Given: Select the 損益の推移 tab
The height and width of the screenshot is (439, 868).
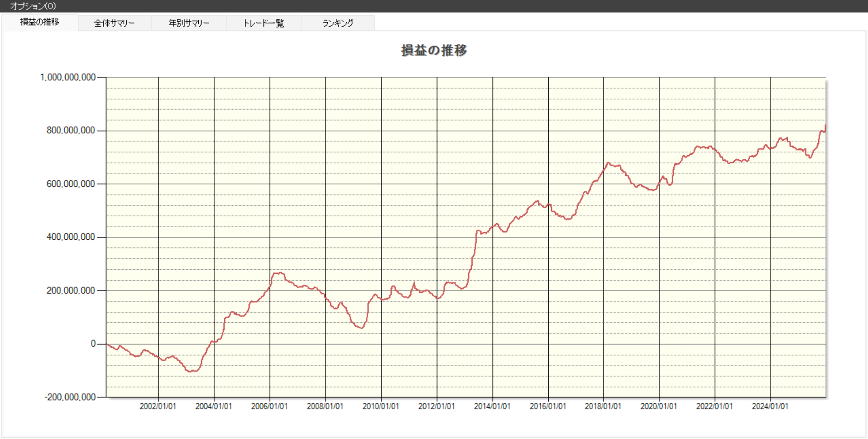Looking at the screenshot, I should (39, 22).
